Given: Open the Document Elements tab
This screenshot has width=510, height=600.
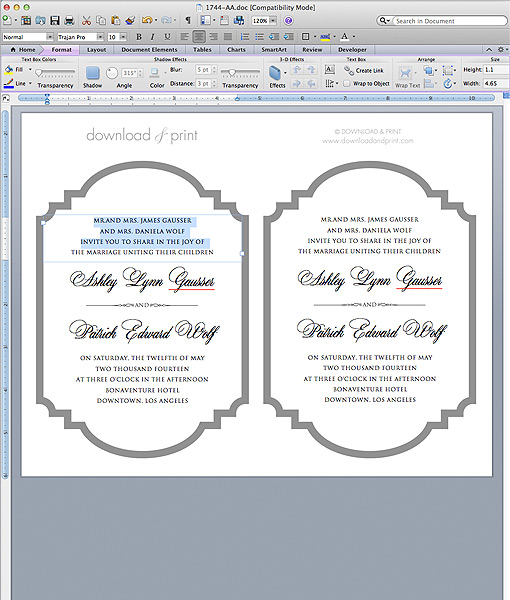Looking at the screenshot, I should [149, 50].
